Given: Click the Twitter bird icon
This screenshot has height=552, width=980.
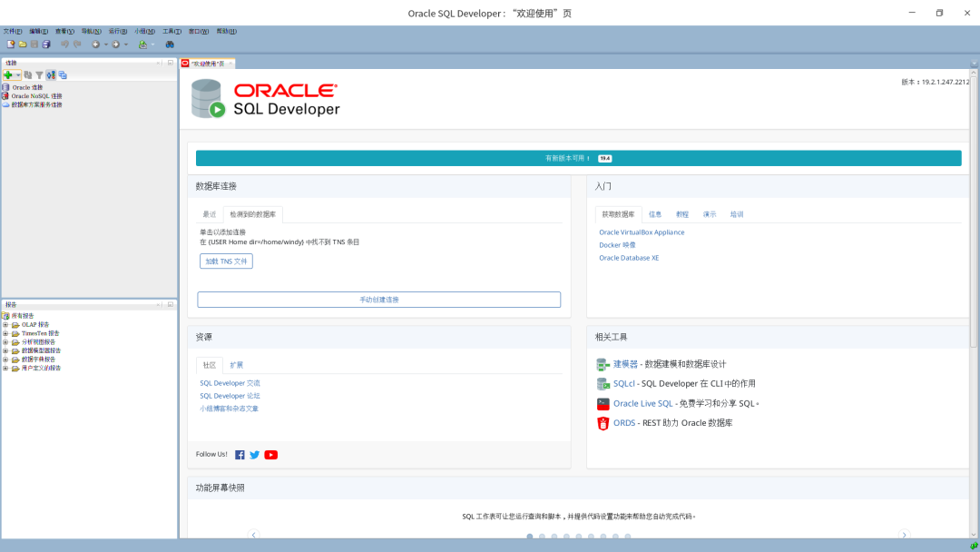Looking at the screenshot, I should click(254, 455).
